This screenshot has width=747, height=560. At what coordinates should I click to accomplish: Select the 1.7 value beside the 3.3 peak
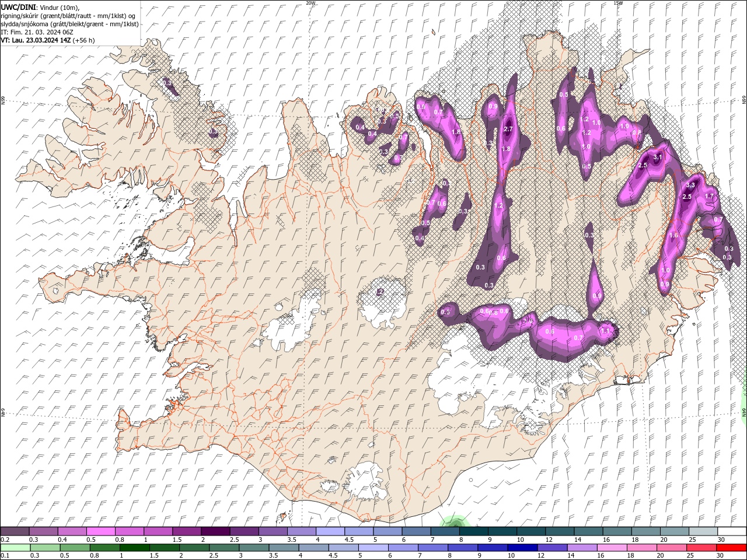710,196
